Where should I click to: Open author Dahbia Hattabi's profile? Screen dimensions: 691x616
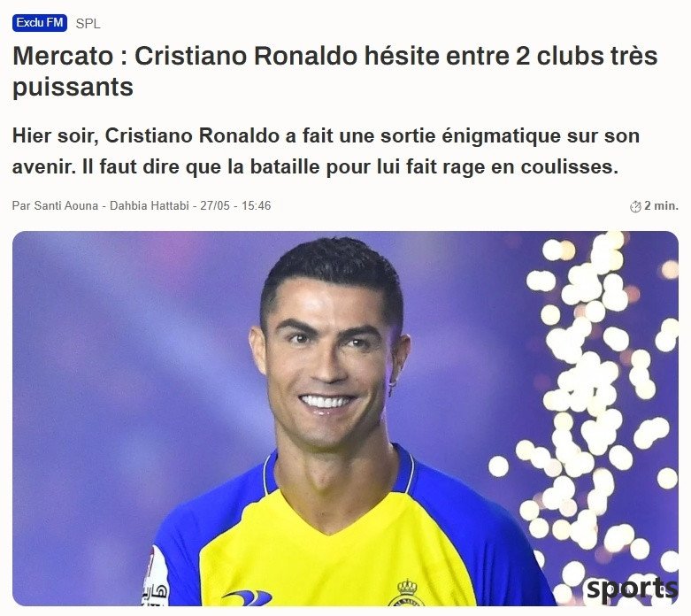click(x=149, y=206)
